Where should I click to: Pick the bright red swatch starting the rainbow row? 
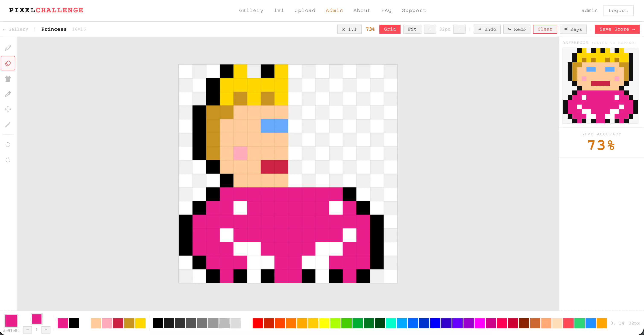pos(258,323)
